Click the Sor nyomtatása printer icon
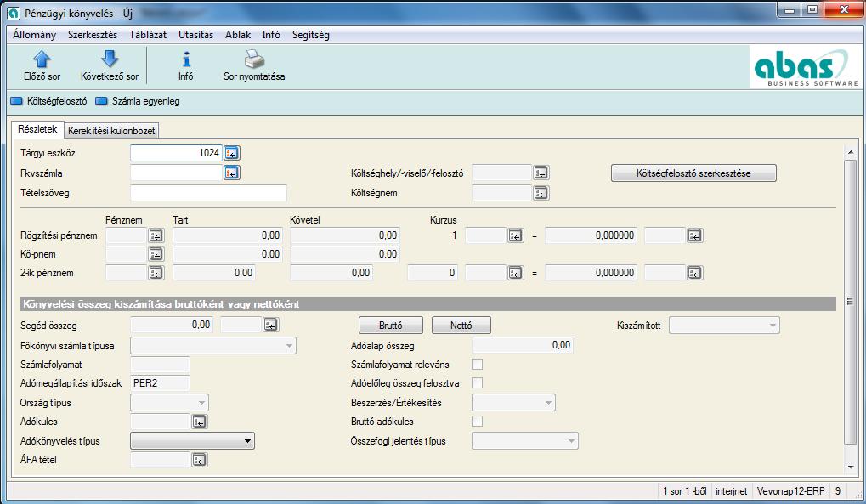Image resolution: width=866 pixels, height=504 pixels. pyautogui.click(x=254, y=59)
